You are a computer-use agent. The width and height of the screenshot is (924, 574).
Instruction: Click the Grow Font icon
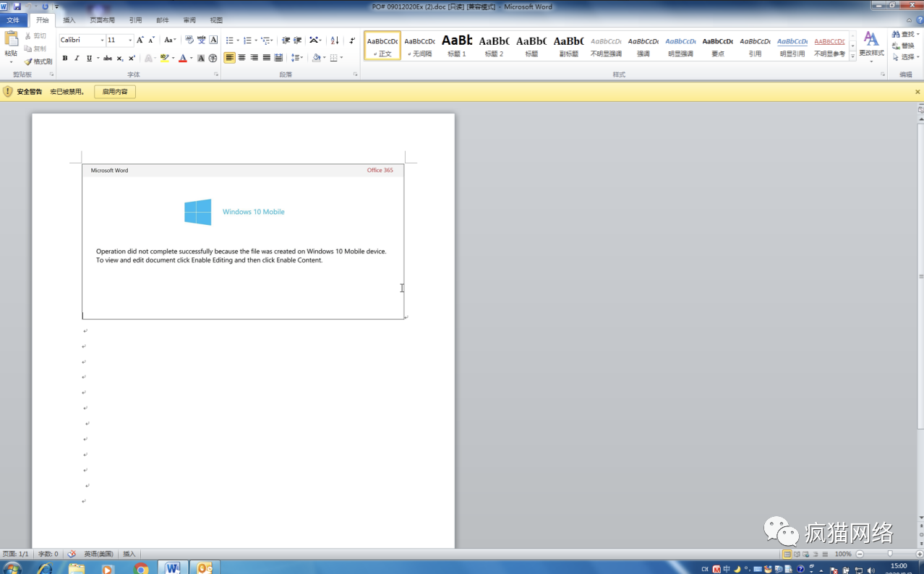[140, 40]
